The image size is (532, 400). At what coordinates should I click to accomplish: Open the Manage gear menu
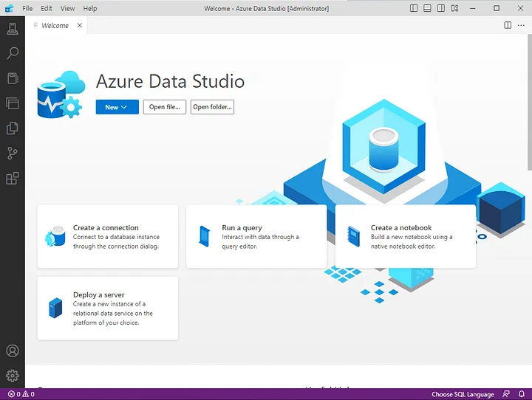click(x=12, y=376)
